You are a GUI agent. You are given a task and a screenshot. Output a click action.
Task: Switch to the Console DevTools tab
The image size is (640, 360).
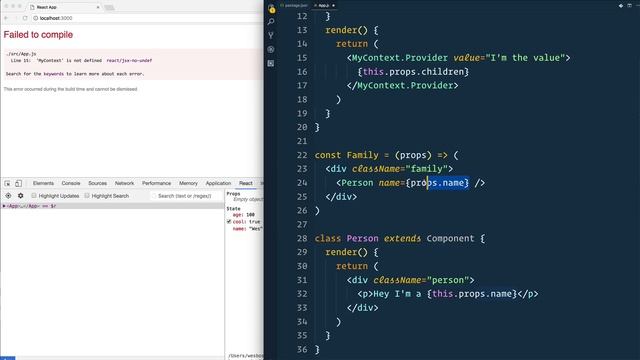[71, 183]
